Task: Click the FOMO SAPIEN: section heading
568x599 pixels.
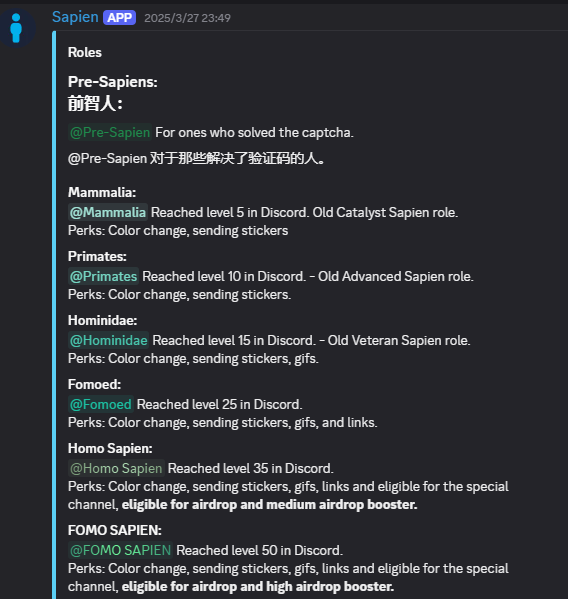Action: point(115,530)
